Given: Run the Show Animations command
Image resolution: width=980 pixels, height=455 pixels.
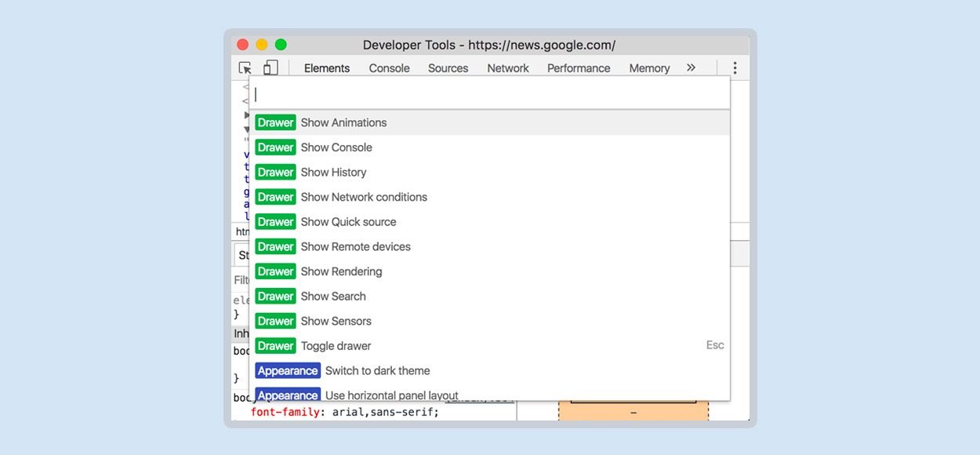Looking at the screenshot, I should 490,122.
